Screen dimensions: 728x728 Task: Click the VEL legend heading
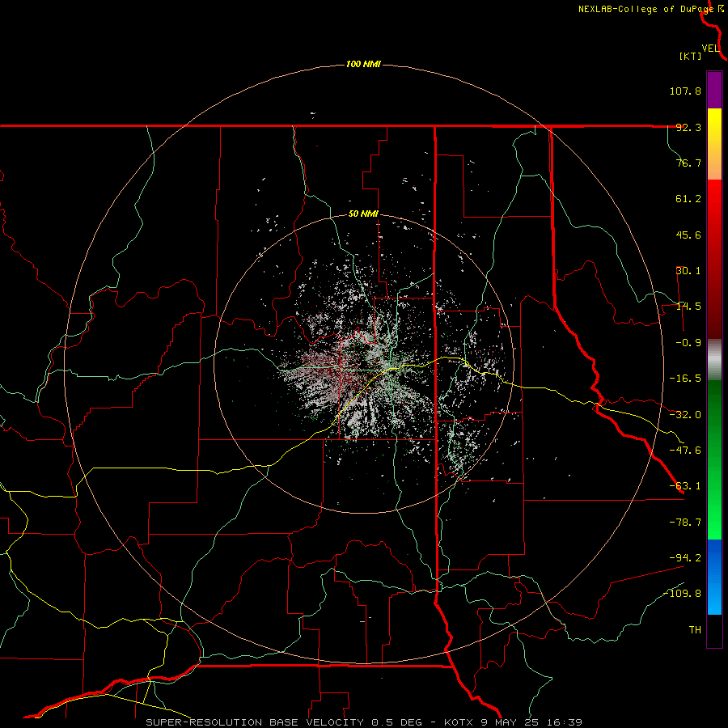tap(710, 49)
